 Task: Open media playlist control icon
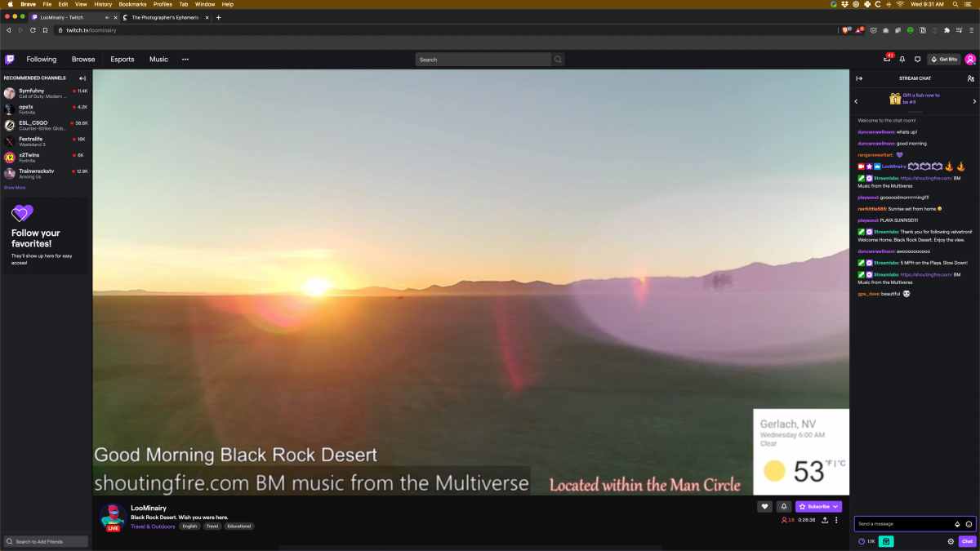959,30
